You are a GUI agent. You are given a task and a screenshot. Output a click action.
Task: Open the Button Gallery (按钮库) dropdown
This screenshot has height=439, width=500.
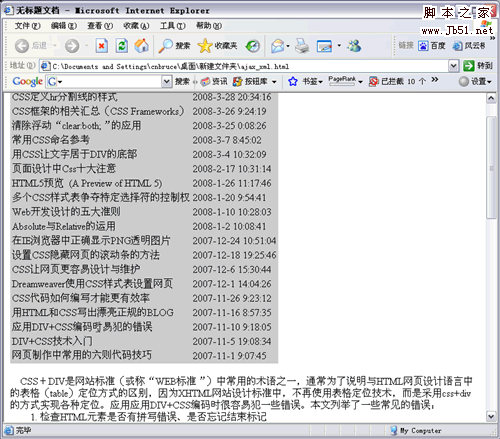[255, 81]
